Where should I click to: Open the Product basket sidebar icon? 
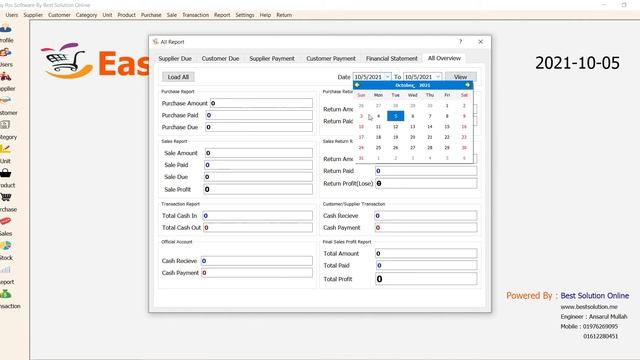click(x=5, y=173)
